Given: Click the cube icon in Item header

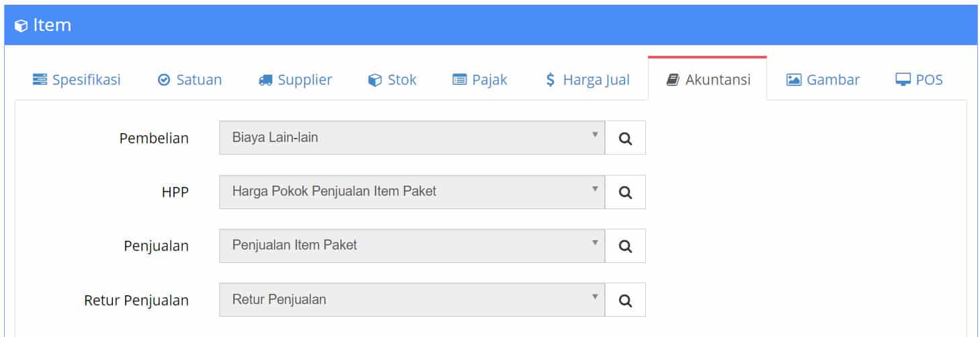Looking at the screenshot, I should [x=22, y=26].
